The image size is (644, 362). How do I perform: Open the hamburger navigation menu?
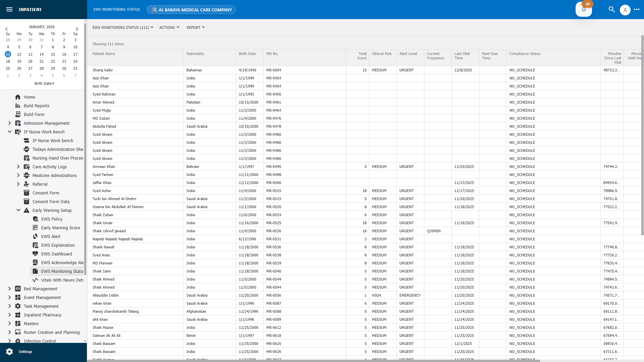[x=9, y=9]
